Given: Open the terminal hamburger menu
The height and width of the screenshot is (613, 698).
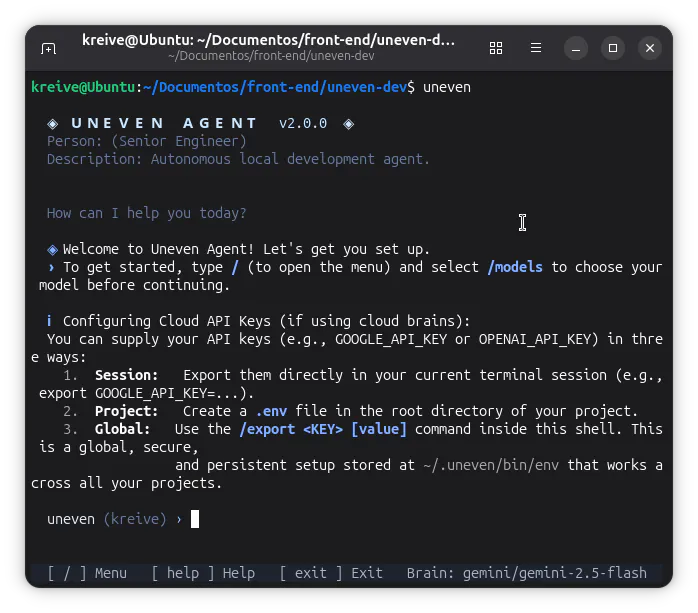Looking at the screenshot, I should (536, 48).
